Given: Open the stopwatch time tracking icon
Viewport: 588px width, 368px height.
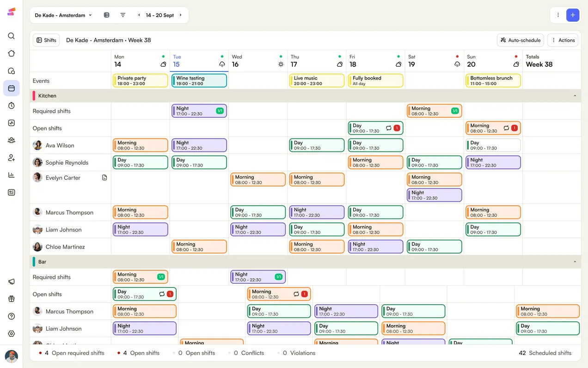Looking at the screenshot, I should click(12, 106).
